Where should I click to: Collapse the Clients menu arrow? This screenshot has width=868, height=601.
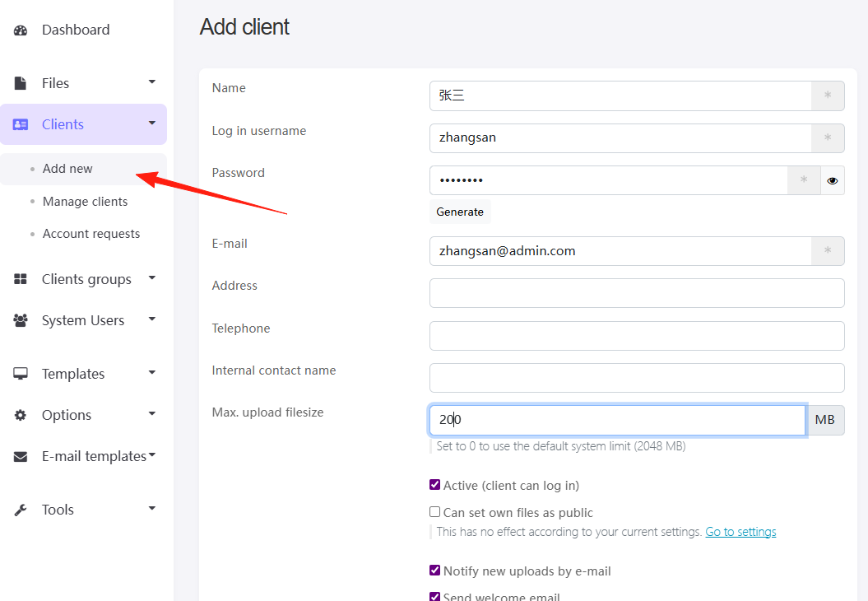[151, 123]
